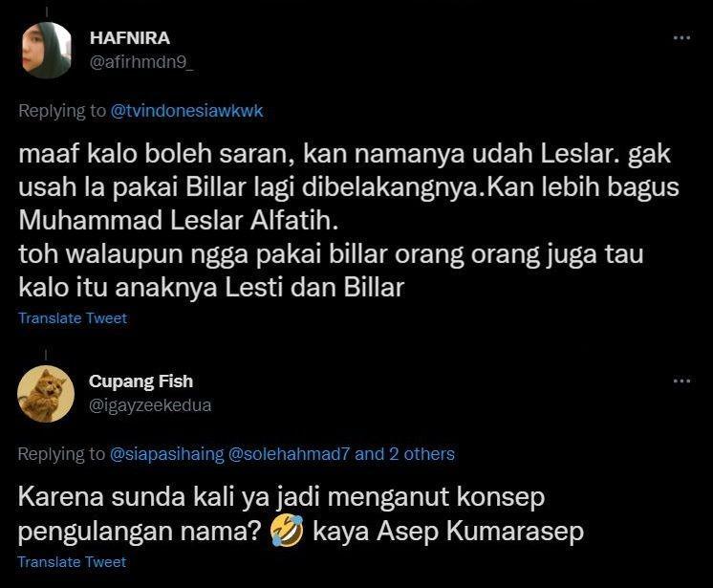Image resolution: width=713 pixels, height=588 pixels.
Task: Translate the HAFNIRA tweet
Action: click(x=73, y=317)
